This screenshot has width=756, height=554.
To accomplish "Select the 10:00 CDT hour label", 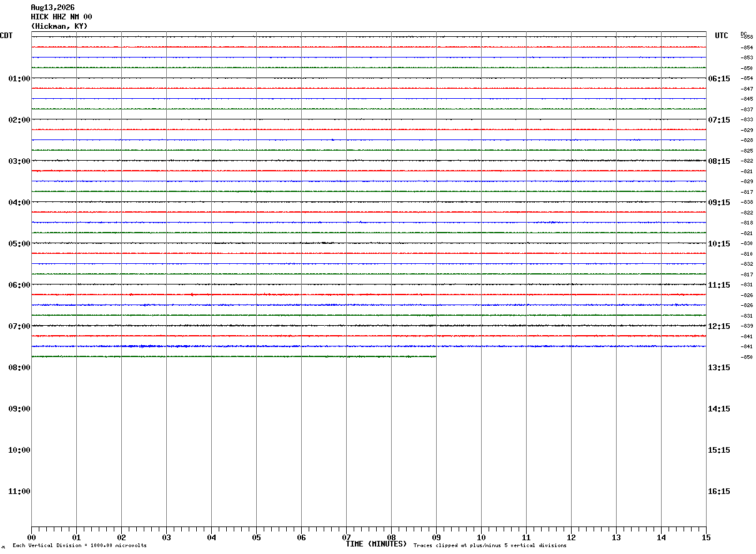I will [19, 450].
